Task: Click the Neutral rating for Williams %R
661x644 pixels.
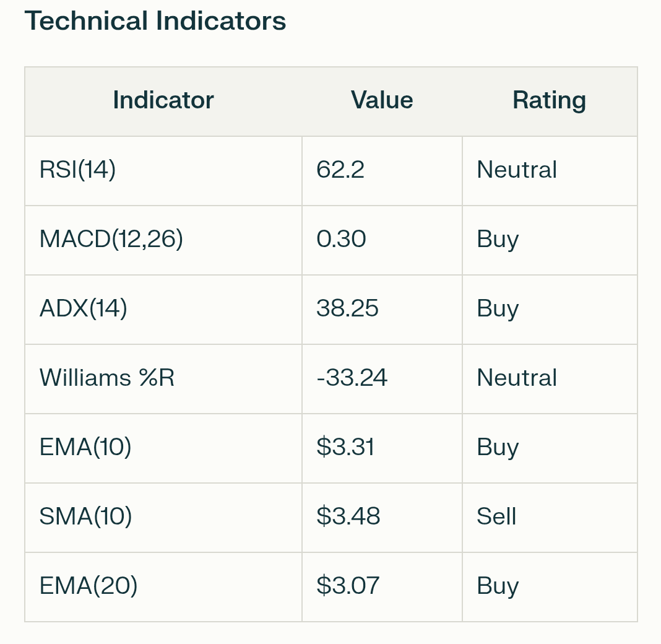Action: pos(517,378)
